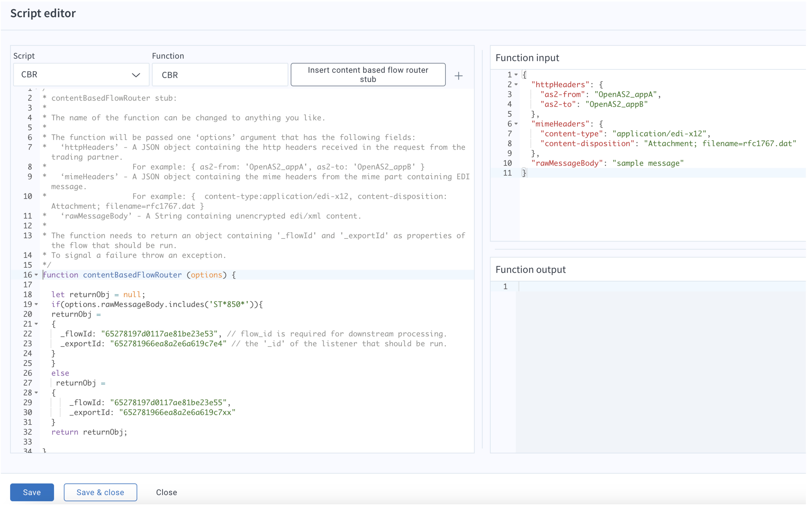Click the 'contentBasedFlowRouter stub:' comment line
The width and height of the screenshot is (812, 508).
point(114,98)
